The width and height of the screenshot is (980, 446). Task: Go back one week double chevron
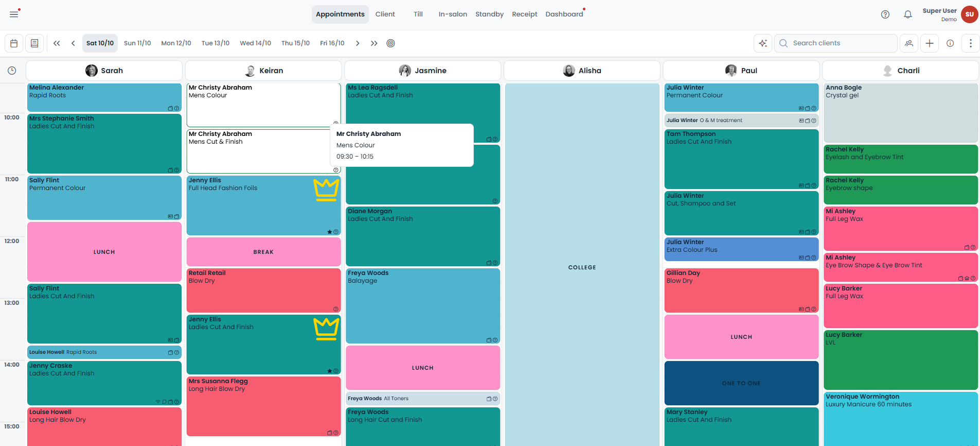(x=57, y=43)
